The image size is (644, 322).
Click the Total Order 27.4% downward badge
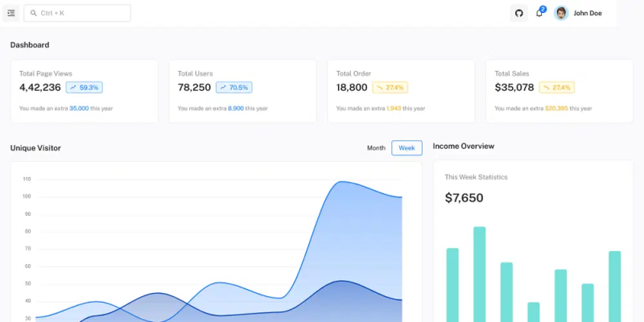tap(390, 88)
